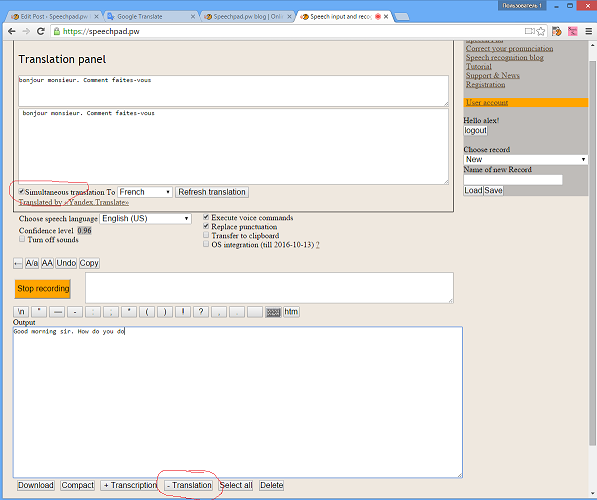This screenshot has width=597, height=500.
Task: Click the Compact button
Action: tap(78, 486)
